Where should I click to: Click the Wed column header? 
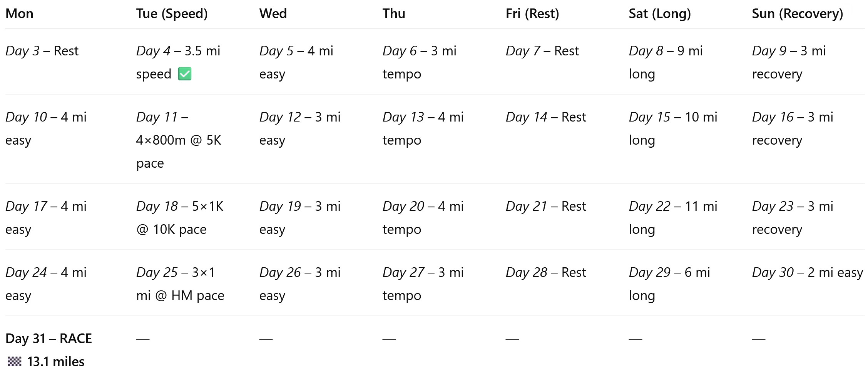coord(273,14)
